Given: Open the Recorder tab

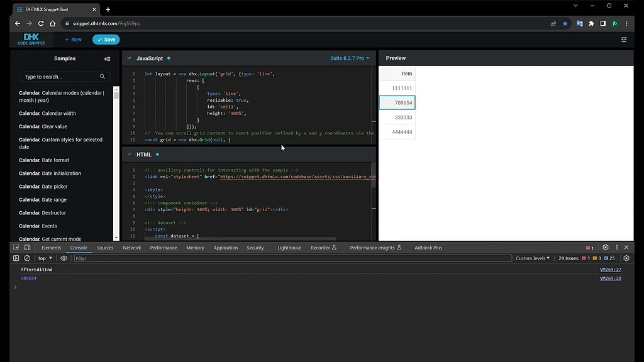Looking at the screenshot, I should (x=323, y=248).
